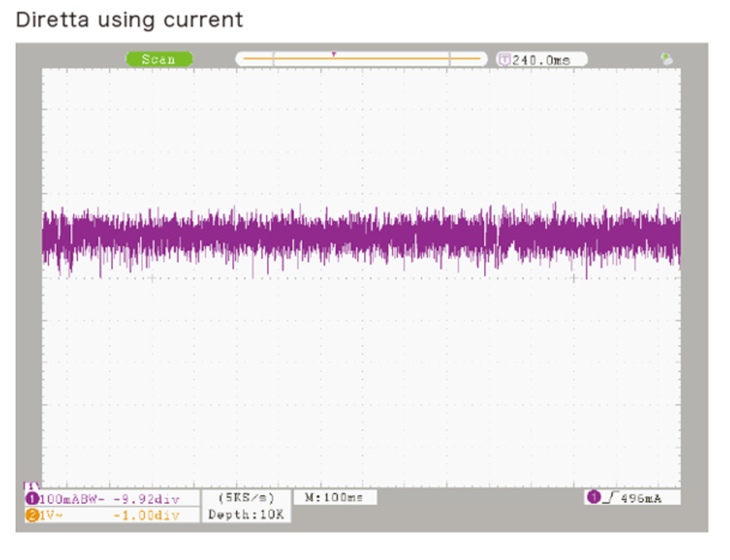
Task: Click the purple T icon beside 240.0ms
Action: coord(504,60)
